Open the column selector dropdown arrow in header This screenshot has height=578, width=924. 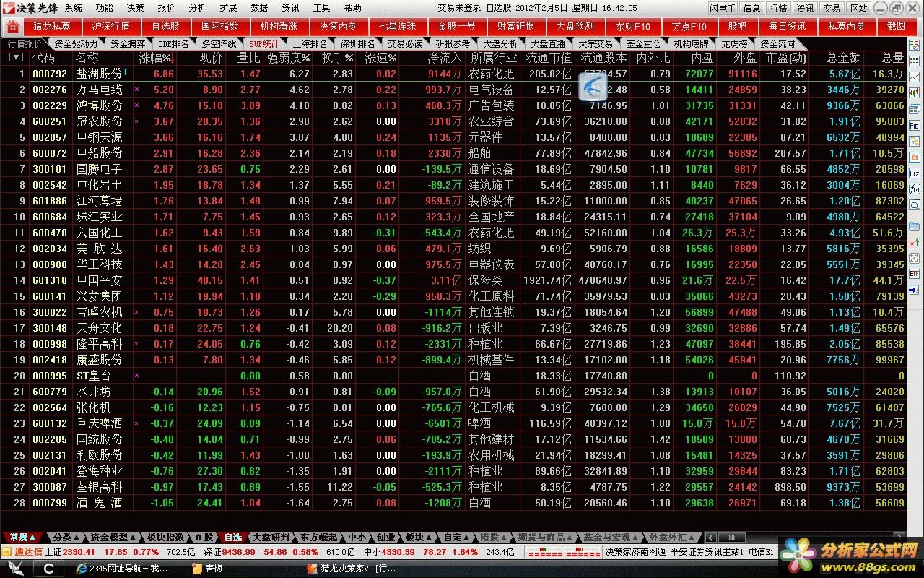(x=16, y=57)
